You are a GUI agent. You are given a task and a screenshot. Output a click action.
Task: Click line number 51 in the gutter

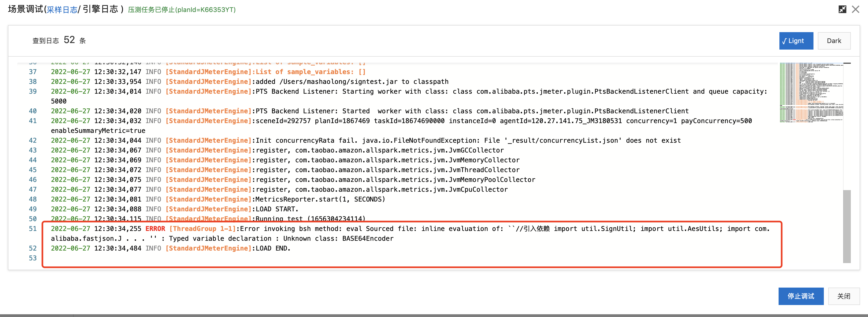[33, 229]
